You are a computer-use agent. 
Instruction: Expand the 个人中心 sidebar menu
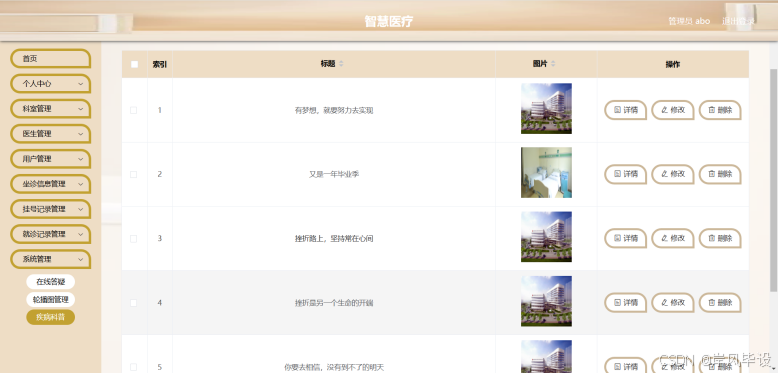(51, 84)
